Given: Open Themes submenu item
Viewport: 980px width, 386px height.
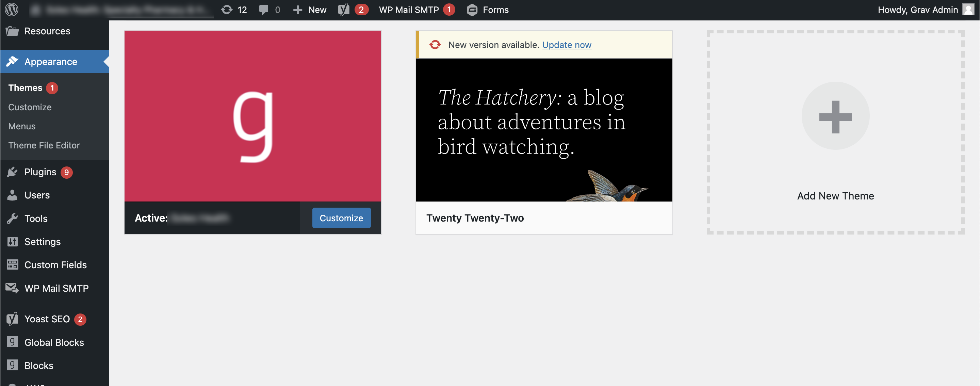Looking at the screenshot, I should [25, 88].
